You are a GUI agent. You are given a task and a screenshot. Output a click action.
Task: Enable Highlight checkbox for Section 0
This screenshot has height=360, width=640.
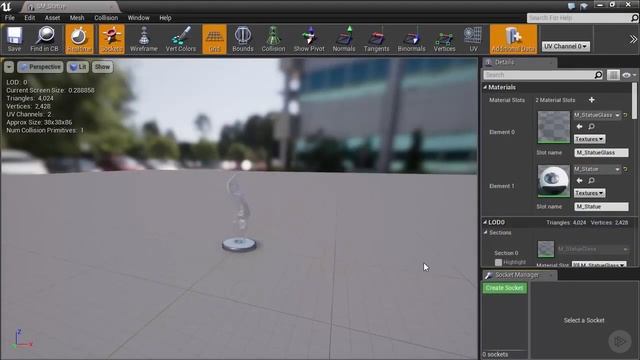point(498,262)
